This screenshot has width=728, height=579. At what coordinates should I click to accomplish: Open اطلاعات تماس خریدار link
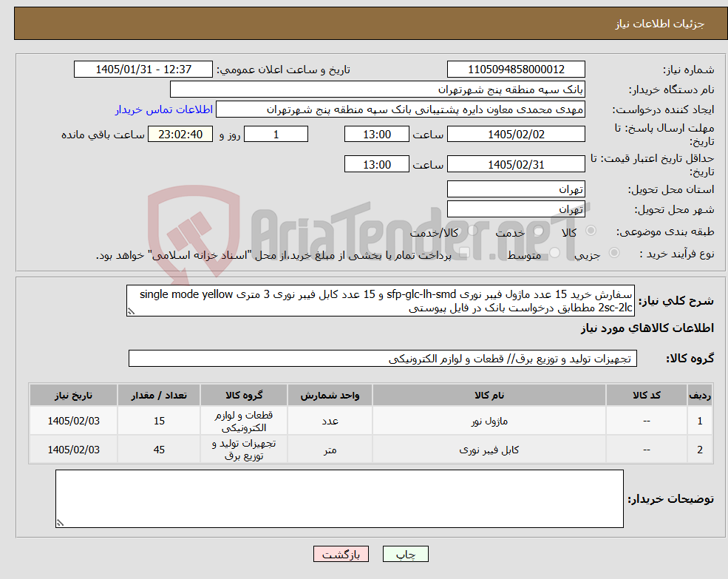click(x=164, y=109)
